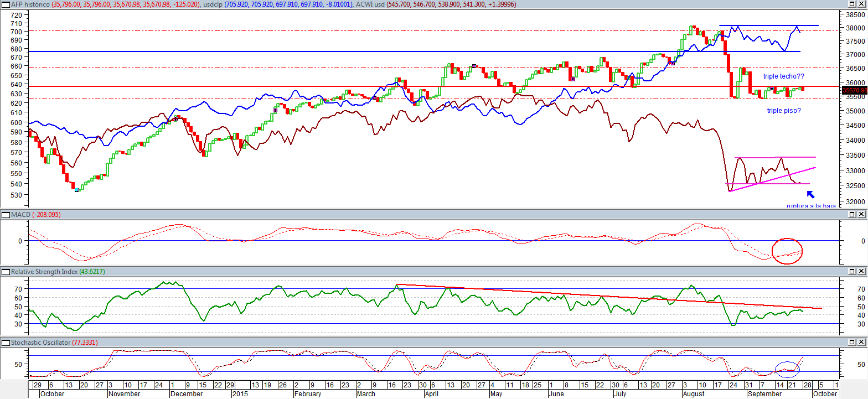Click the AFP histórico pane menu icon

6,3
